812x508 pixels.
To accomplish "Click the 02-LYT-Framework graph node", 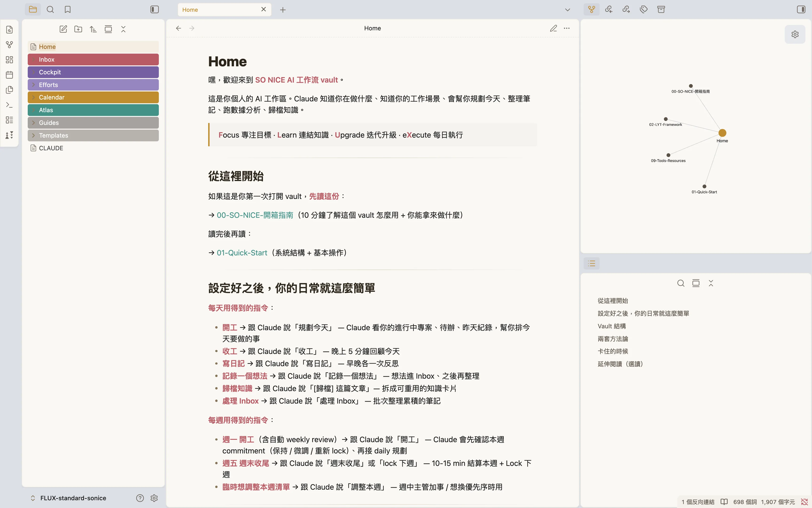I will tap(666, 119).
